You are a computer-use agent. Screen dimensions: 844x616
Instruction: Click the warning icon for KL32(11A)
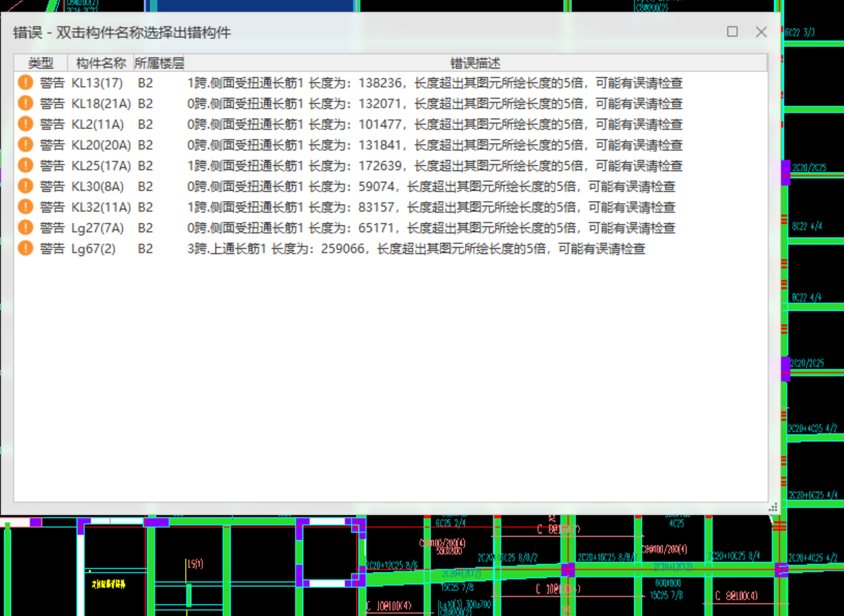(x=26, y=207)
